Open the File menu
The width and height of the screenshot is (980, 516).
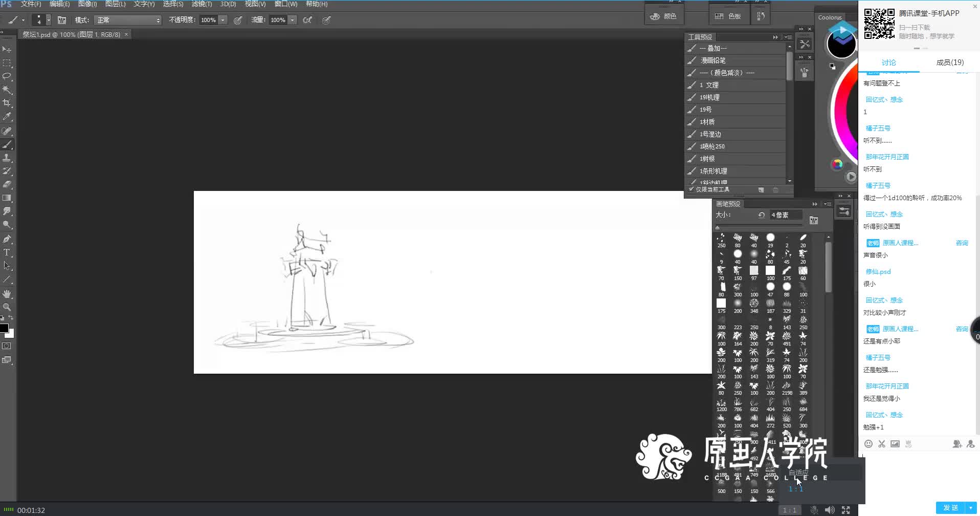[x=31, y=4]
